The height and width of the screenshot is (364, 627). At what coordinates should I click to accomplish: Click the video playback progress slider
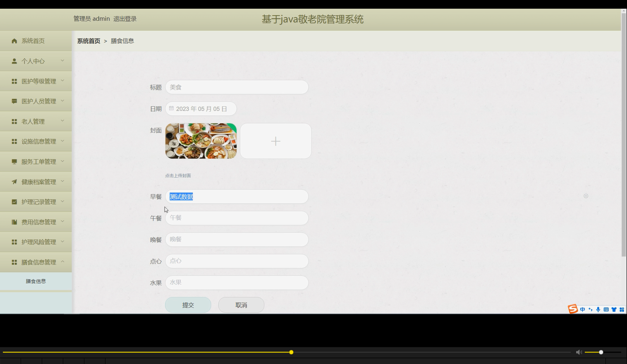click(291, 352)
